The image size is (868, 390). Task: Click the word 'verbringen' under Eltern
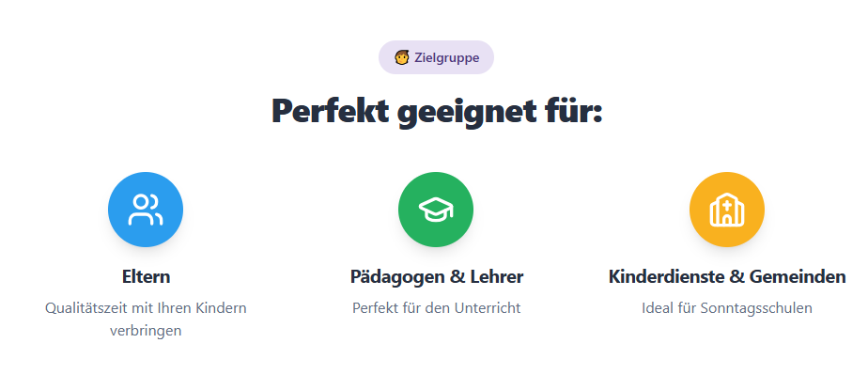coord(146,331)
